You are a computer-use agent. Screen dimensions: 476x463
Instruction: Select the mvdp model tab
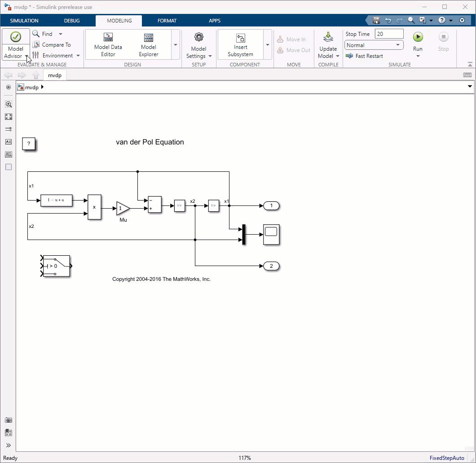55,75
